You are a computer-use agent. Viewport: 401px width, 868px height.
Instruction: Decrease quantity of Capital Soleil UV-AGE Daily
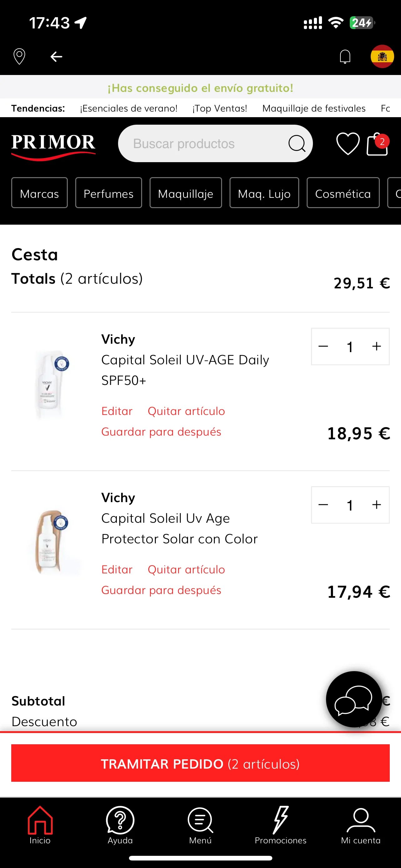[323, 347]
